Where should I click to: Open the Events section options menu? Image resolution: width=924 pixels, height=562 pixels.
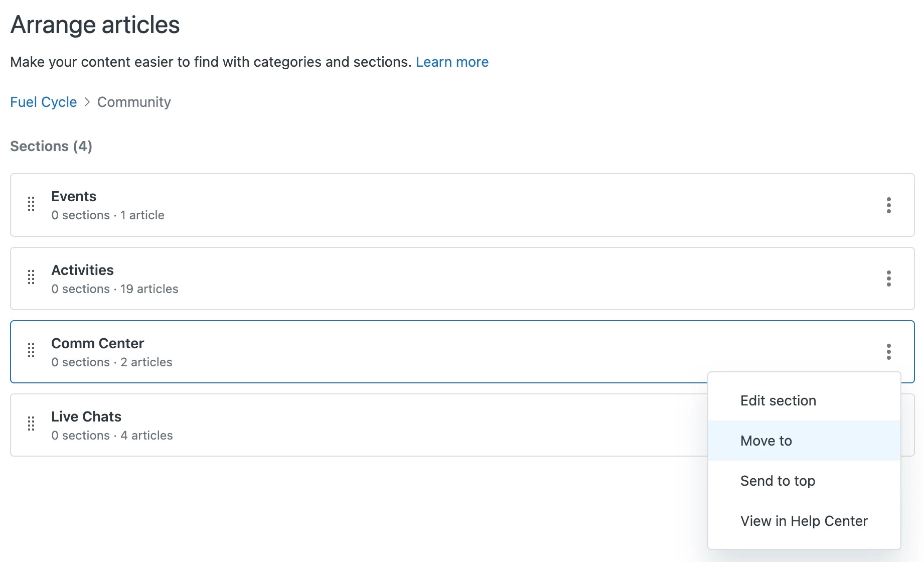click(x=888, y=205)
